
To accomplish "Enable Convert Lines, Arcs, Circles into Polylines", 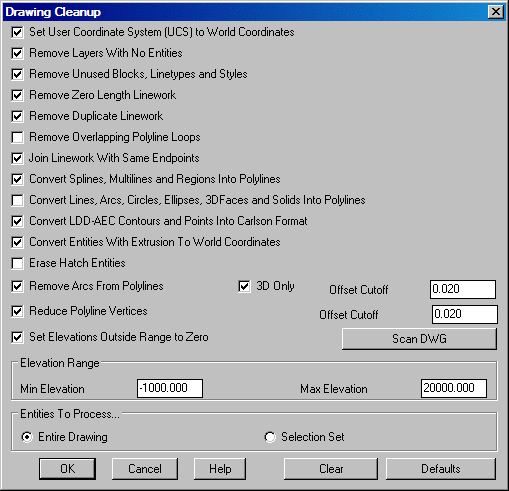I will coord(17,200).
